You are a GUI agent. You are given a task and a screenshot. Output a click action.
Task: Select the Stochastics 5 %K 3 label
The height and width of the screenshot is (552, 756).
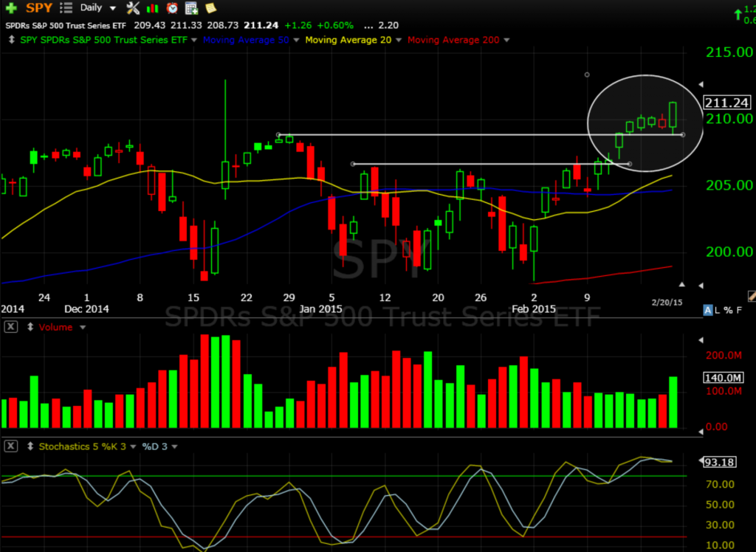(83, 446)
